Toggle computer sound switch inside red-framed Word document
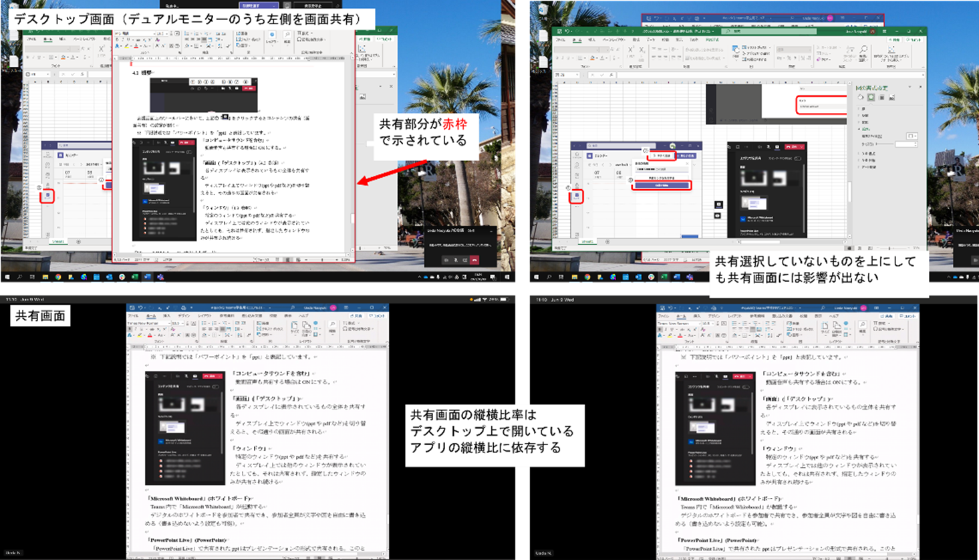The height and width of the screenshot is (560, 979). click(190, 152)
